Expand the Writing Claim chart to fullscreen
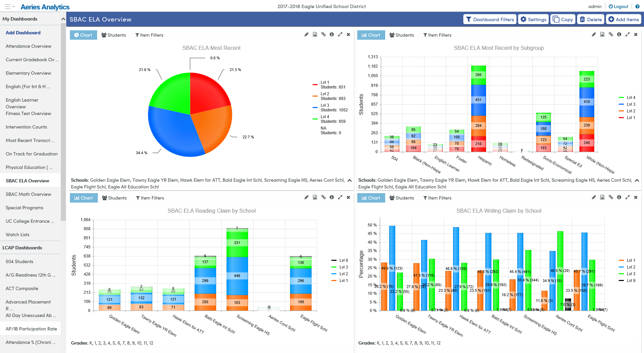Image resolution: width=644 pixels, height=353 pixels. tap(628, 198)
